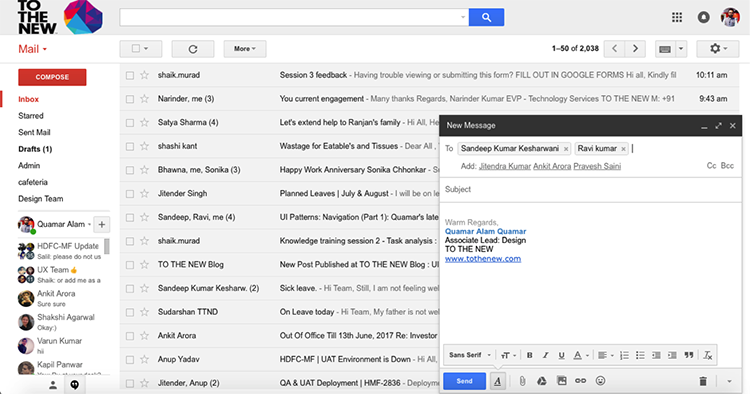The height and width of the screenshot is (394, 750).
Task: Check the Satya Sharma email
Action: click(130, 123)
